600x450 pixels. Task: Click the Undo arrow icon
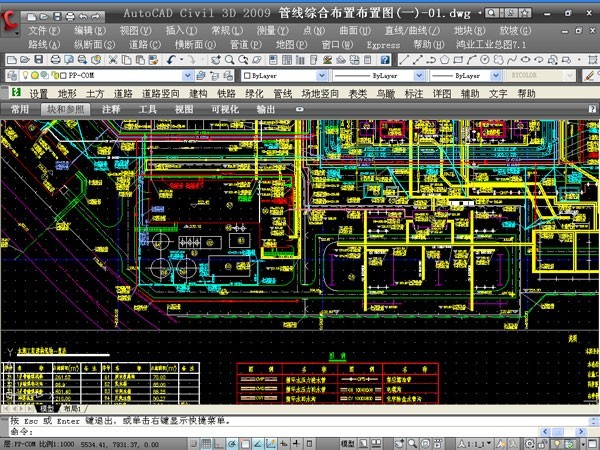(172, 61)
